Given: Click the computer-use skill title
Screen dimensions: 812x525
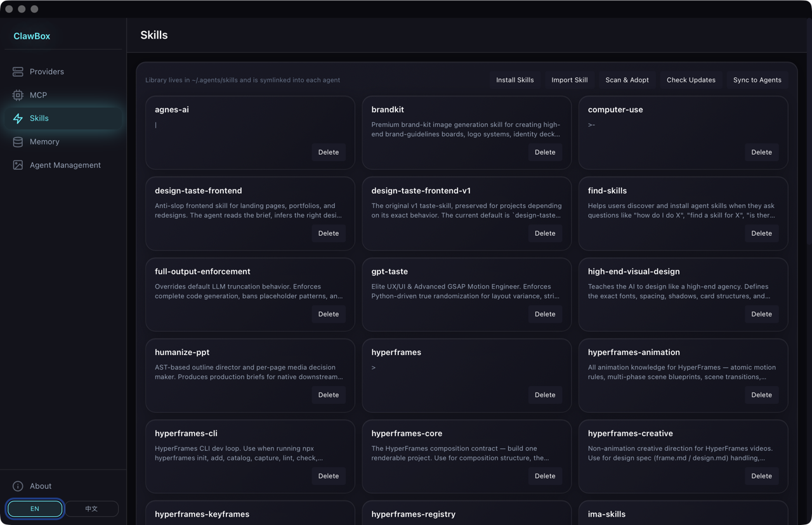Looking at the screenshot, I should pos(615,110).
